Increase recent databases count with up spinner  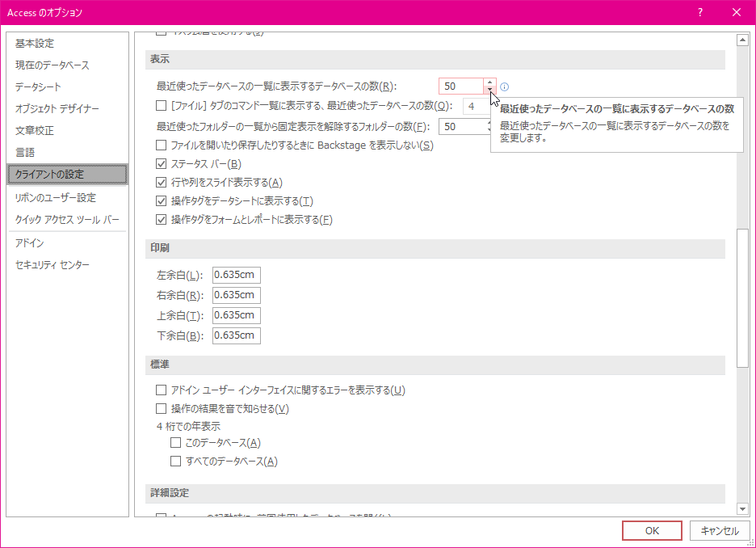click(489, 82)
